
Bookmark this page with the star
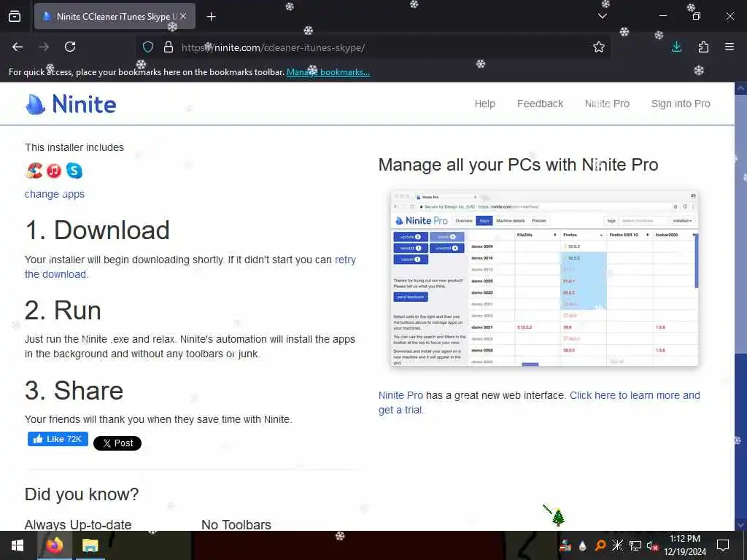[x=599, y=47]
